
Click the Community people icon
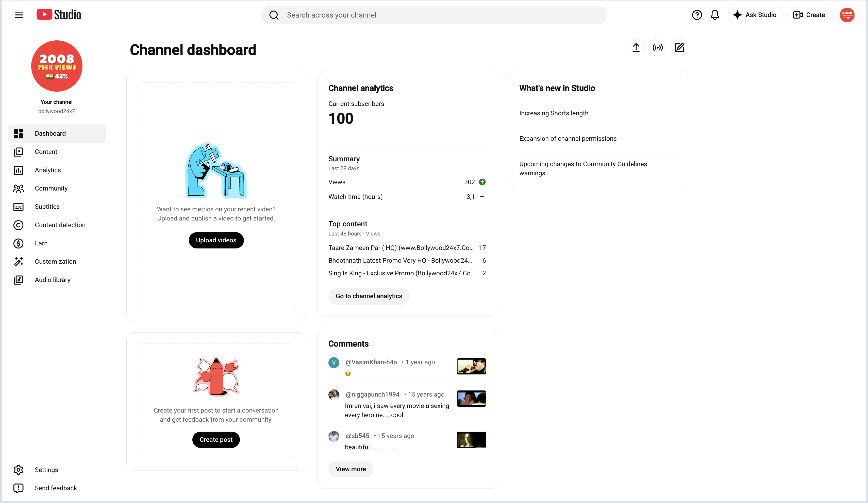(18, 188)
